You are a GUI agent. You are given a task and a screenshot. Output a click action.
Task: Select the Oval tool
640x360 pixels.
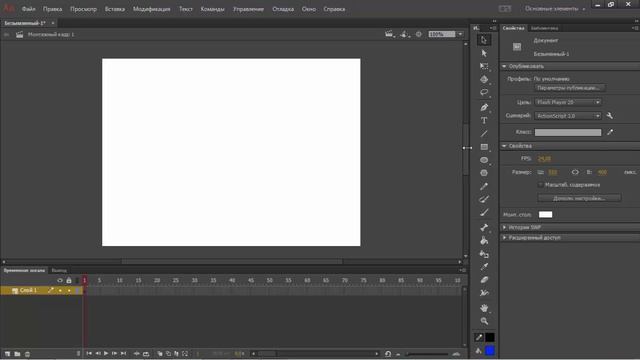(x=484, y=160)
